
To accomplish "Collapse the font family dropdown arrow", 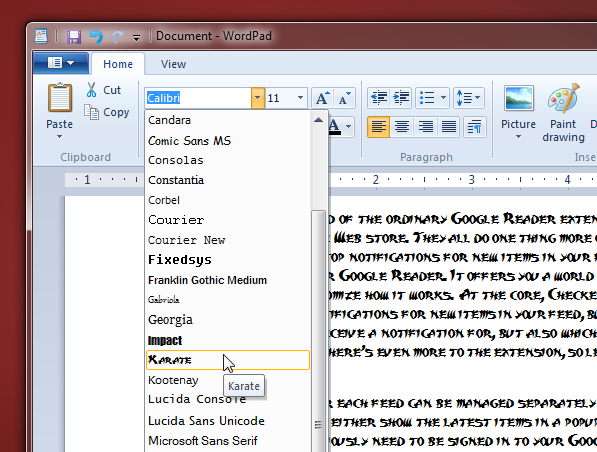I will click(x=258, y=98).
